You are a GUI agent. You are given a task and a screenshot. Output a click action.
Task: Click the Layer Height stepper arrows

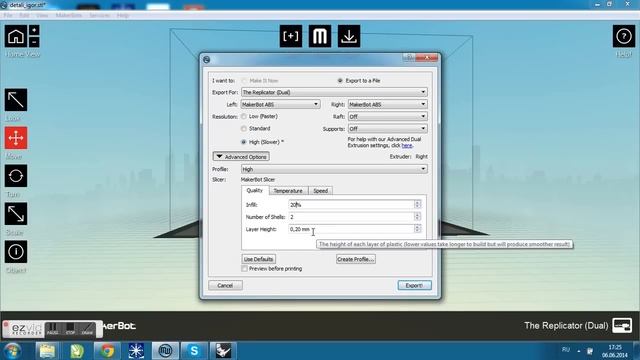(417, 229)
